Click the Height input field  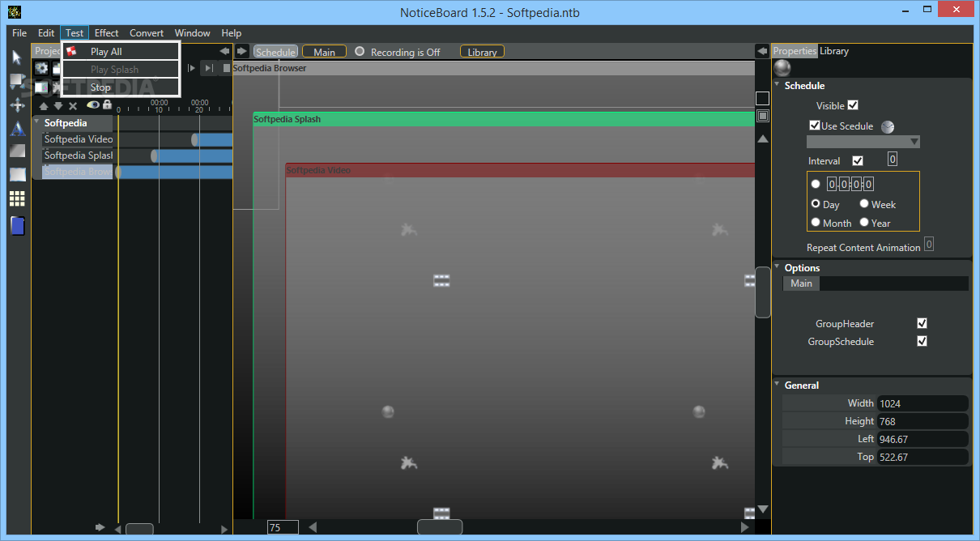point(922,421)
